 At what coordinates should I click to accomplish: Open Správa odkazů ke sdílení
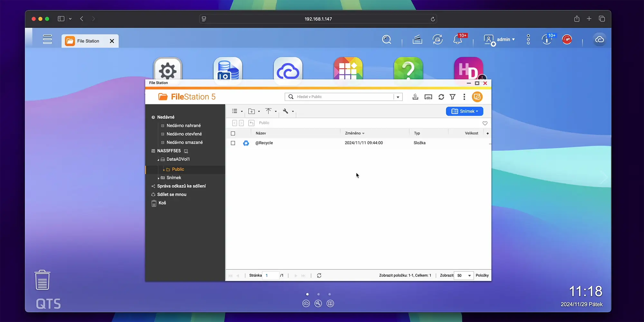coord(181,186)
